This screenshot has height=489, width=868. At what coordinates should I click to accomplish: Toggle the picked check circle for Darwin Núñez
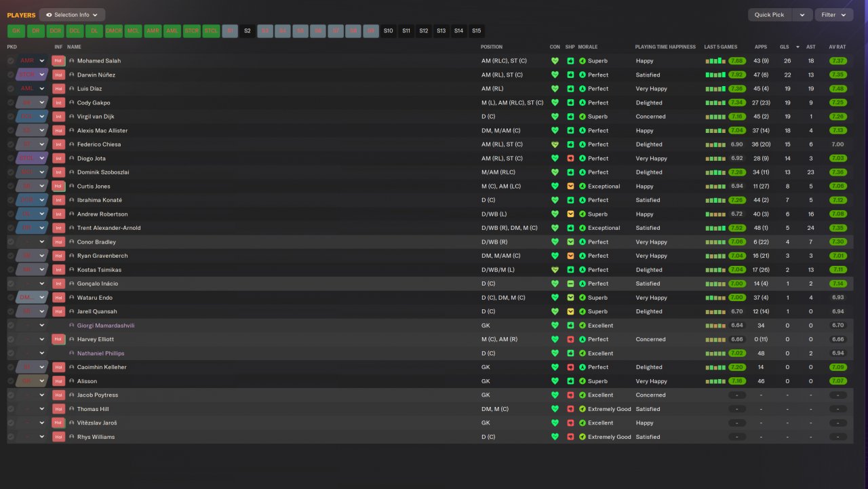point(11,75)
